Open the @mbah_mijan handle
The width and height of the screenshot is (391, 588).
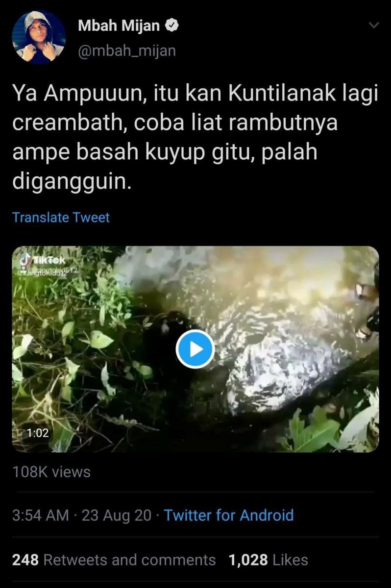point(127,50)
